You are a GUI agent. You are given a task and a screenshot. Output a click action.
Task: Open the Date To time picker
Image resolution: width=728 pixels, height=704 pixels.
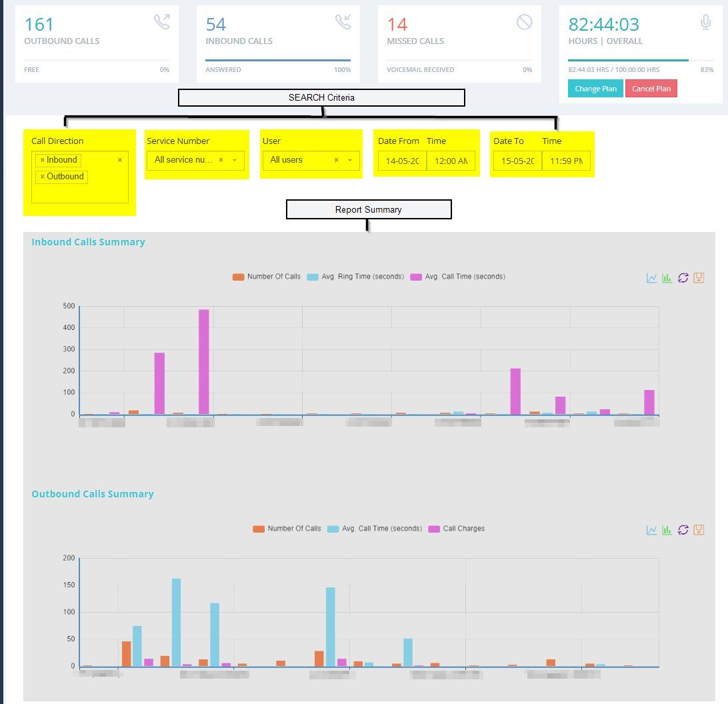pyautogui.click(x=567, y=161)
